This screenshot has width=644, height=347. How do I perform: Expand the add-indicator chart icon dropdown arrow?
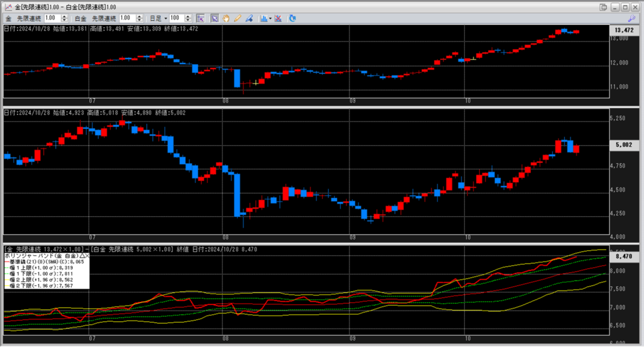[270, 18]
